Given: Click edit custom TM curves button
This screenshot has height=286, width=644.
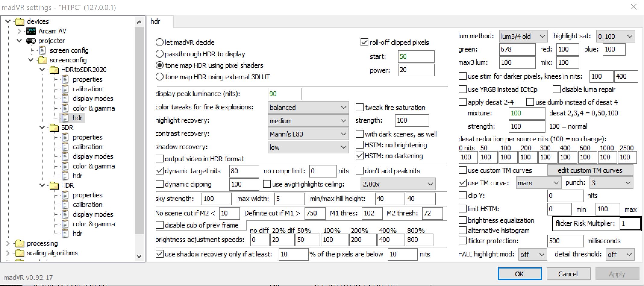Looking at the screenshot, I should click(x=589, y=170).
